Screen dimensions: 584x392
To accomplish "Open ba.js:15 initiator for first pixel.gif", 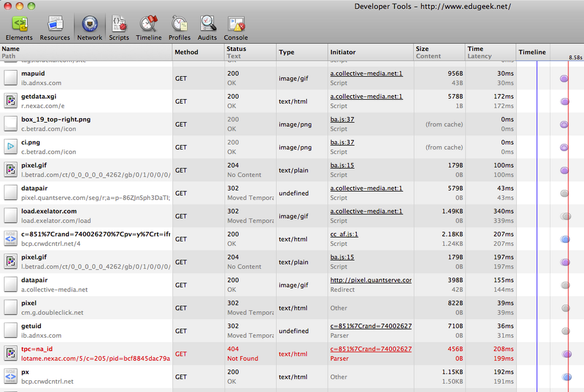I will click(x=342, y=165).
